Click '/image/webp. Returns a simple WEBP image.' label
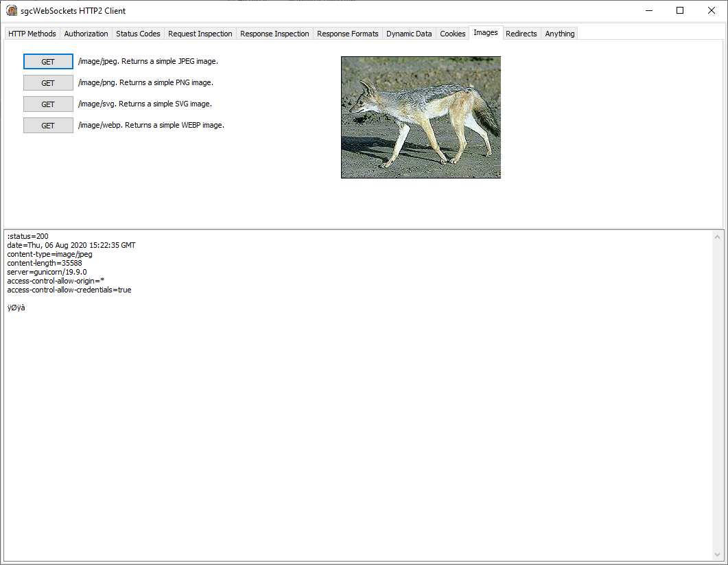Image resolution: width=728 pixels, height=565 pixels. tap(151, 126)
